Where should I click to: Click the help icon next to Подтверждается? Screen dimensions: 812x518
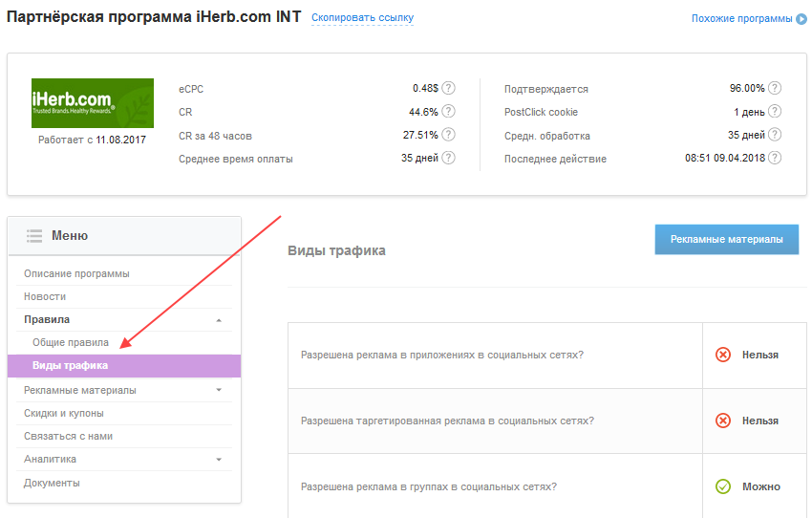click(x=775, y=88)
